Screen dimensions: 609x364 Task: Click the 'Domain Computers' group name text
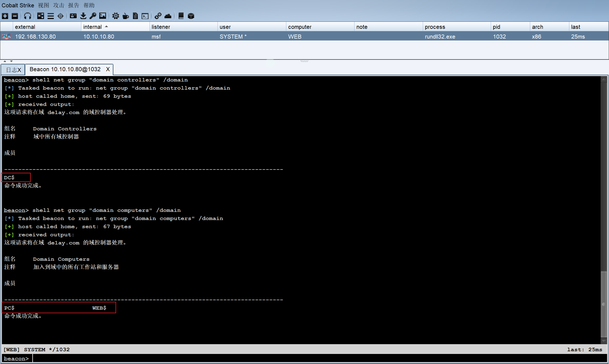61,259
